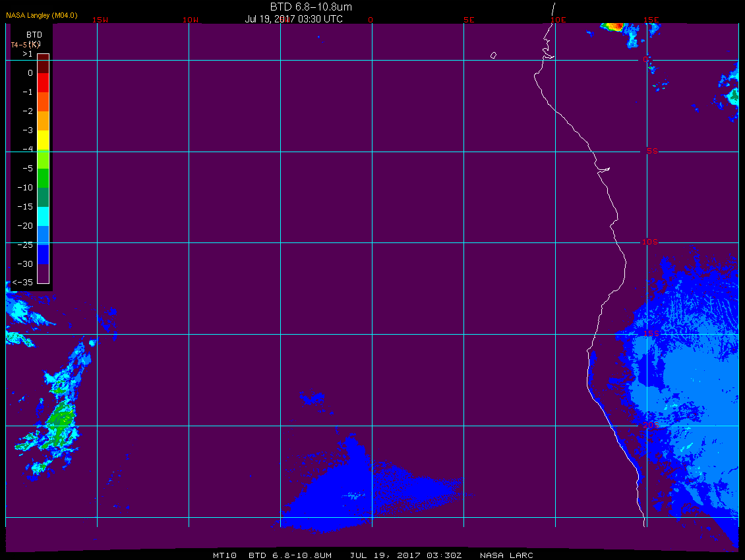Image resolution: width=745 pixels, height=560 pixels.
Task: Click the amber-orange legend swatch
Action: [x=44, y=121]
